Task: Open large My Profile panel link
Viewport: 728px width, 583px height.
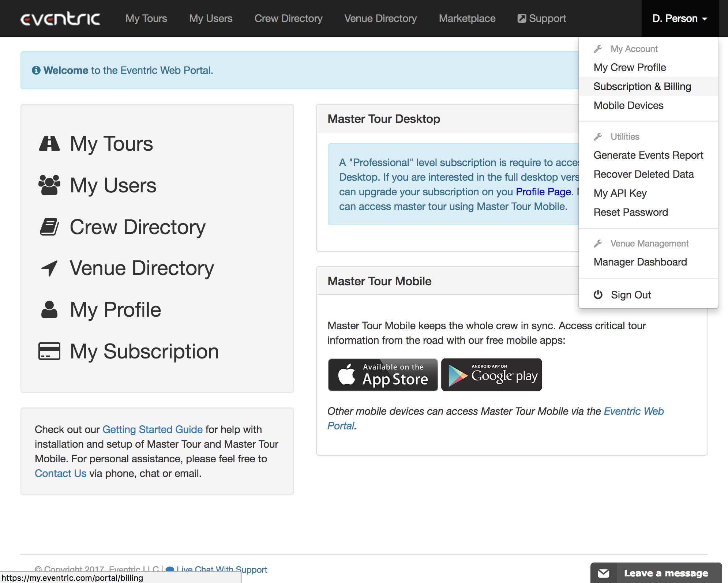Action: point(115,310)
